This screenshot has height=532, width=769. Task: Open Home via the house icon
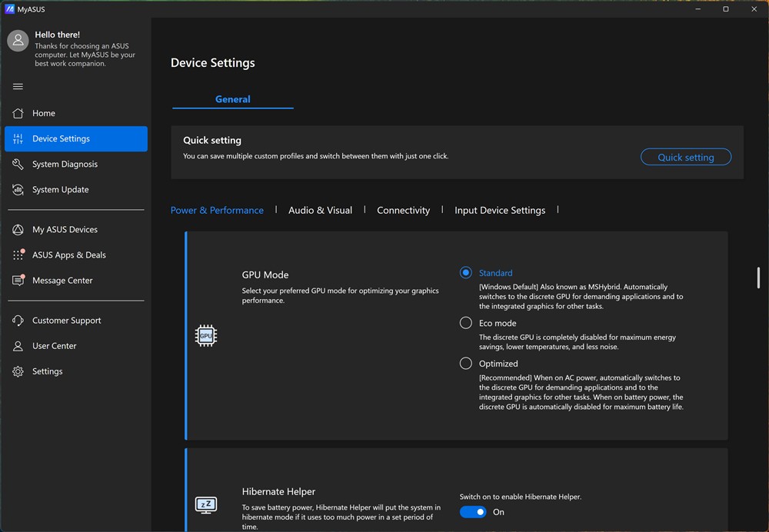[x=18, y=113]
